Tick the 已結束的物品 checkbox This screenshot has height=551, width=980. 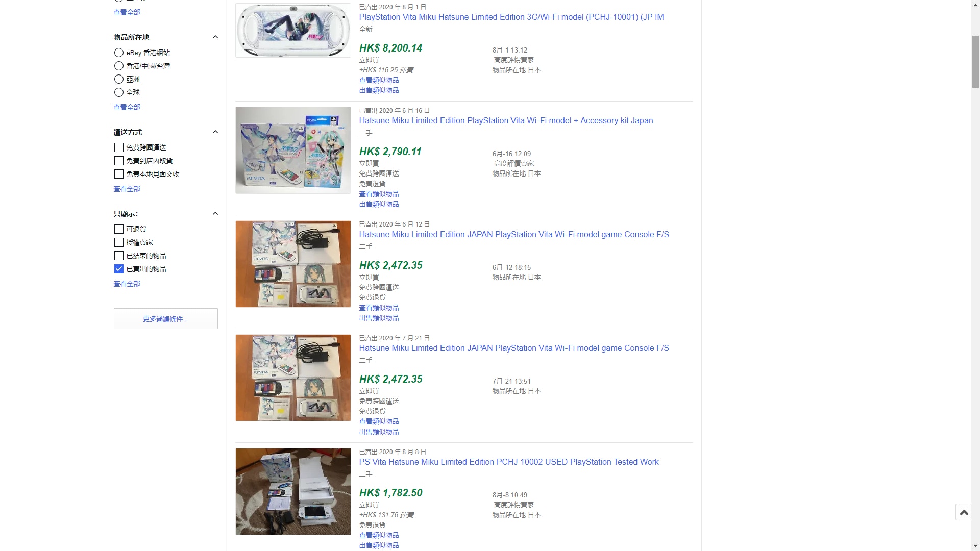pyautogui.click(x=119, y=256)
